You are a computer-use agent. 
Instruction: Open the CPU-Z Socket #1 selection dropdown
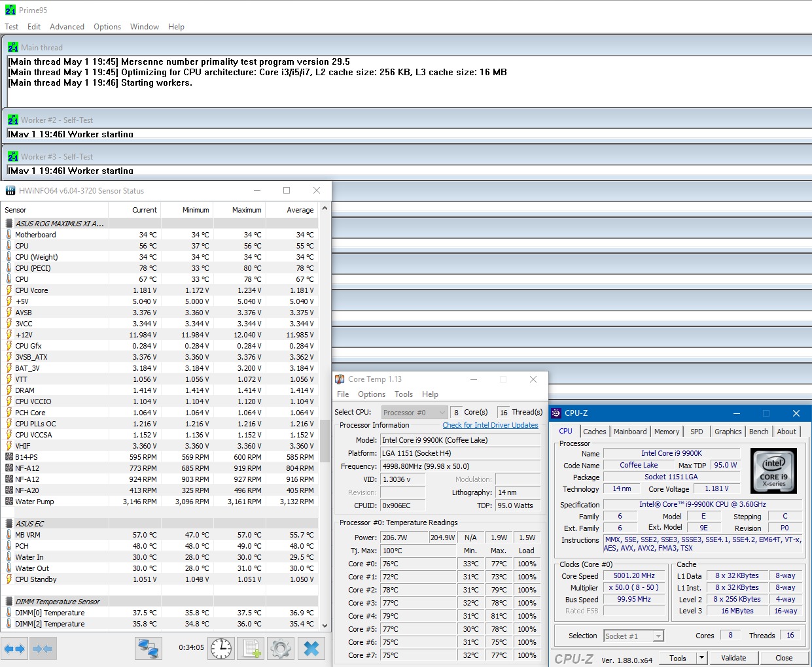(633, 636)
